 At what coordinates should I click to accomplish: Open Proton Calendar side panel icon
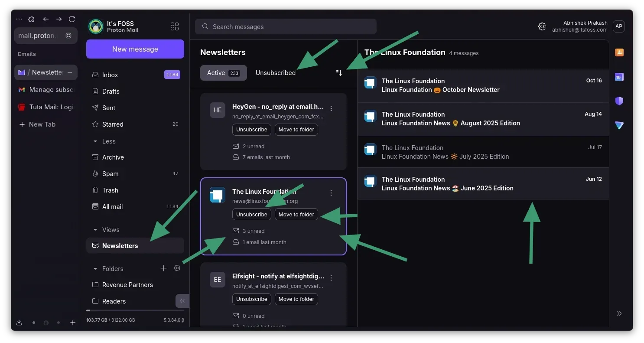click(x=619, y=77)
